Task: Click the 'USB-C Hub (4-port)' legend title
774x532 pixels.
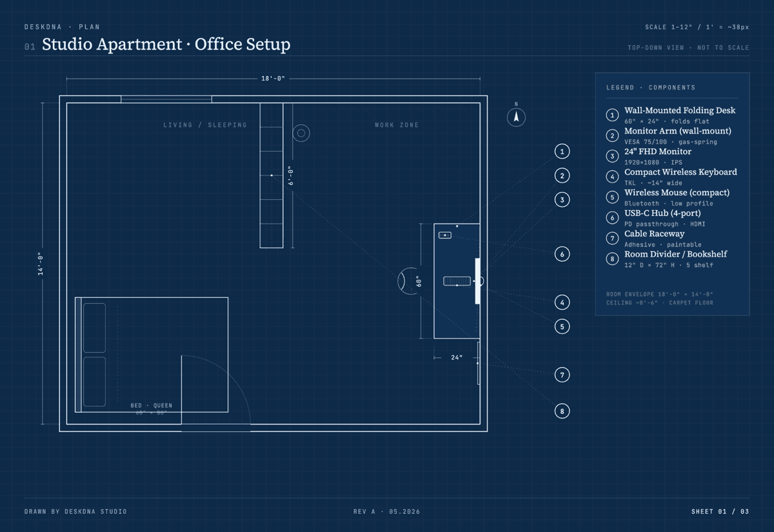Action: click(662, 213)
